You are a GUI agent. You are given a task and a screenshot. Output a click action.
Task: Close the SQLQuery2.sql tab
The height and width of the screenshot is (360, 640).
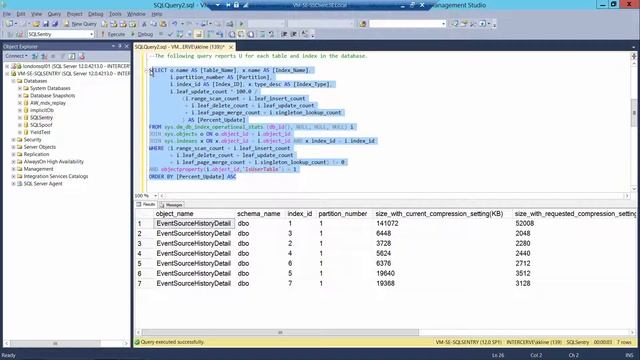pyautogui.click(x=231, y=47)
